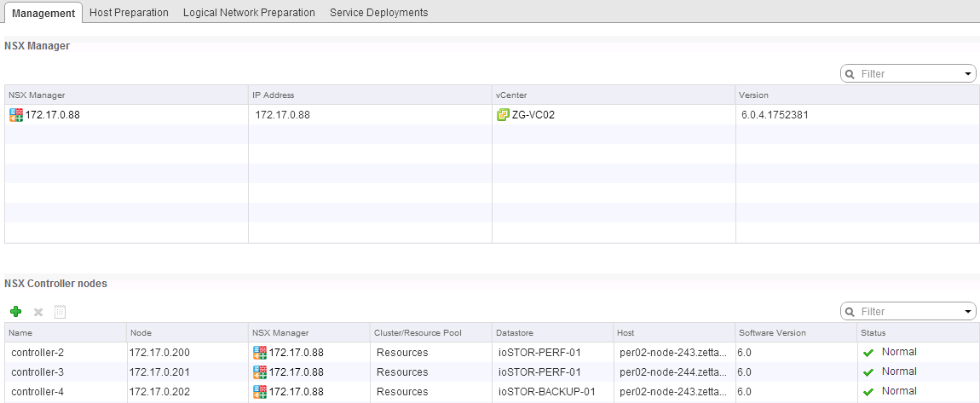Click the green checkmark status for controller-2

(x=868, y=353)
